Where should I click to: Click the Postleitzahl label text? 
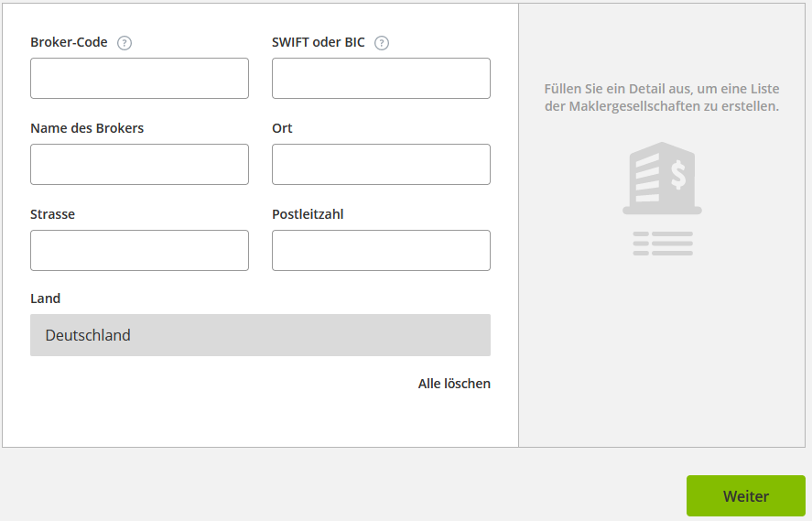pyautogui.click(x=308, y=214)
